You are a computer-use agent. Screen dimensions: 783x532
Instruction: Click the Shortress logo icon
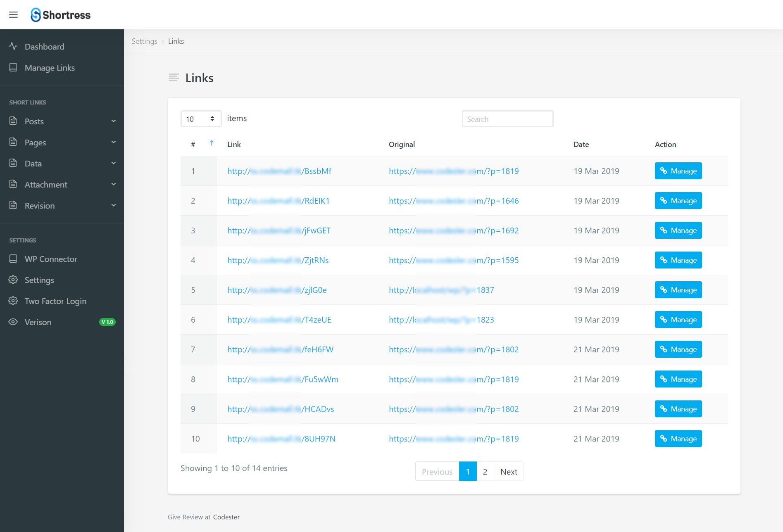point(36,15)
